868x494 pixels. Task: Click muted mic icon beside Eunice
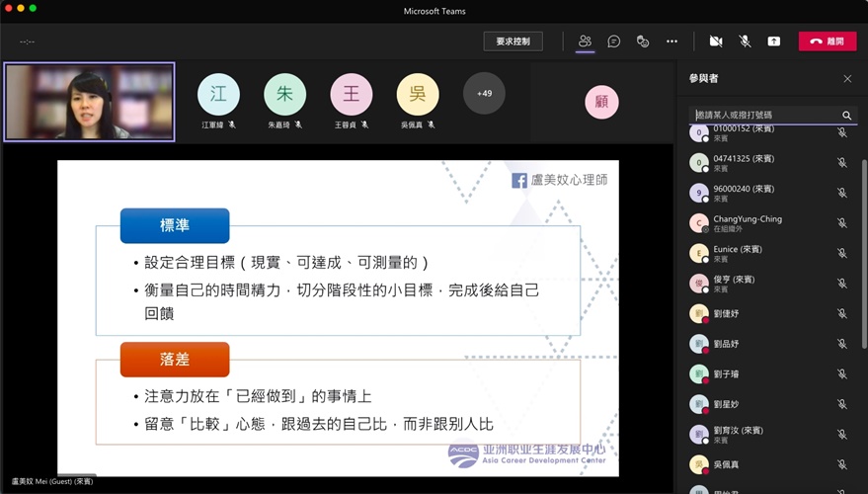(x=841, y=254)
